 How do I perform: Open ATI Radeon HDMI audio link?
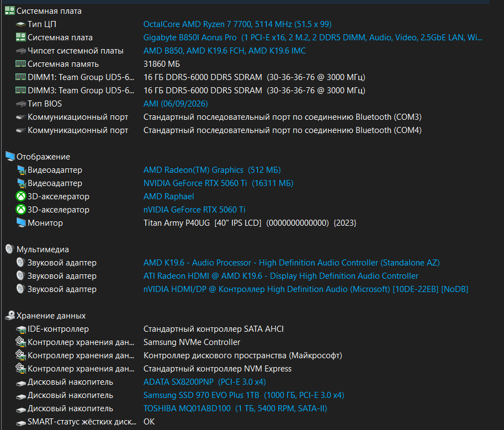click(280, 275)
